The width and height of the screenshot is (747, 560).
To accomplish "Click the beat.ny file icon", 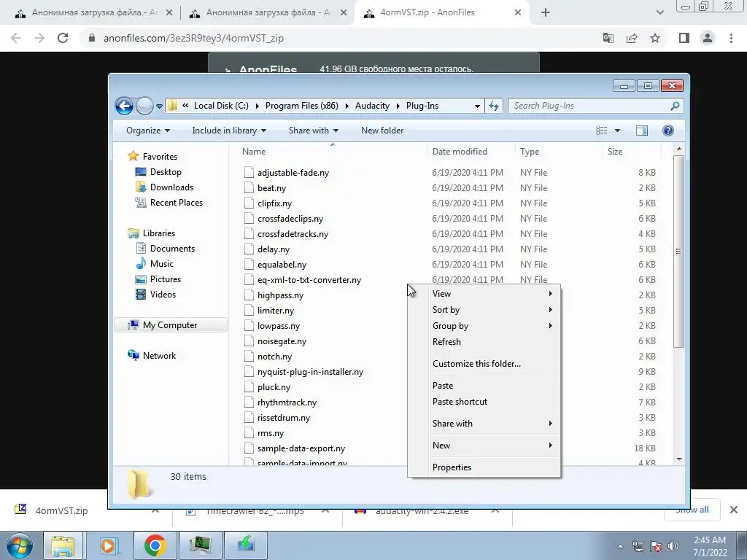I will tap(249, 187).
